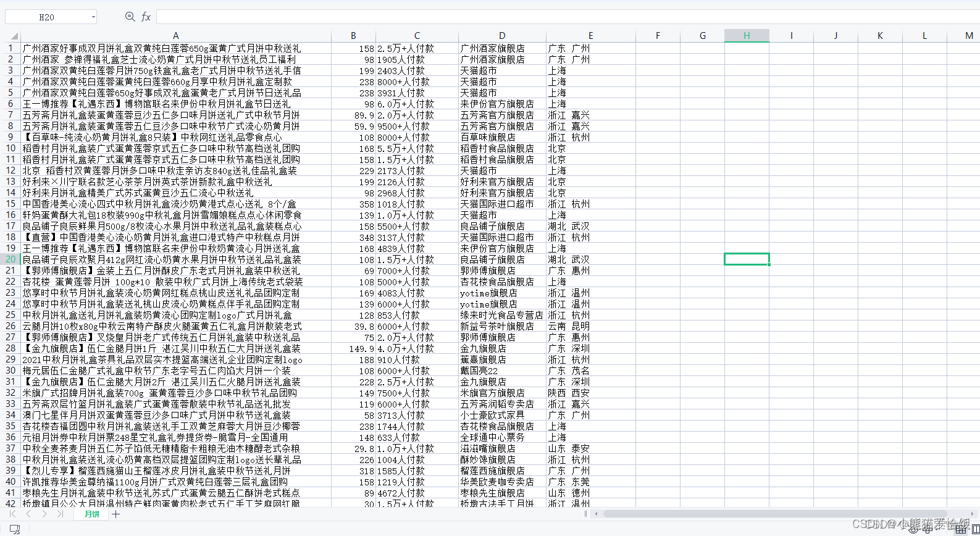Click horizontal scrollbar left arrow
Screen dimensions: 980x536
pos(596,514)
